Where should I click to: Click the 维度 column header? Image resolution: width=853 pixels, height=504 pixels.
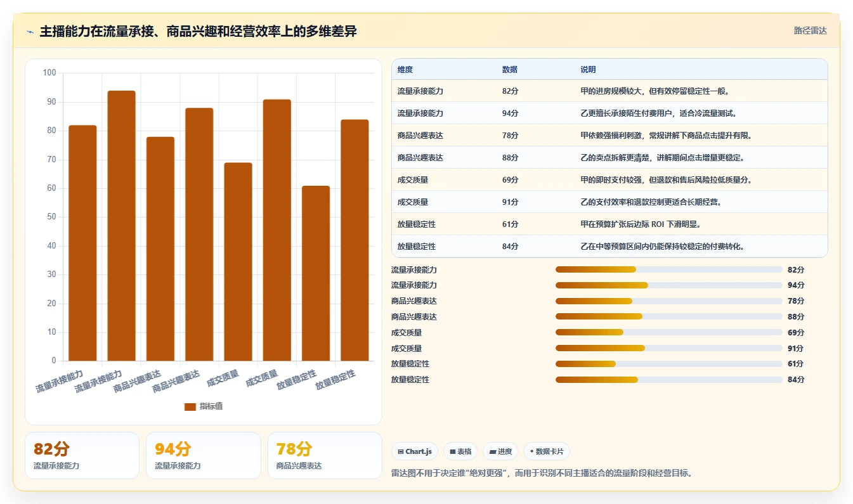coord(405,70)
